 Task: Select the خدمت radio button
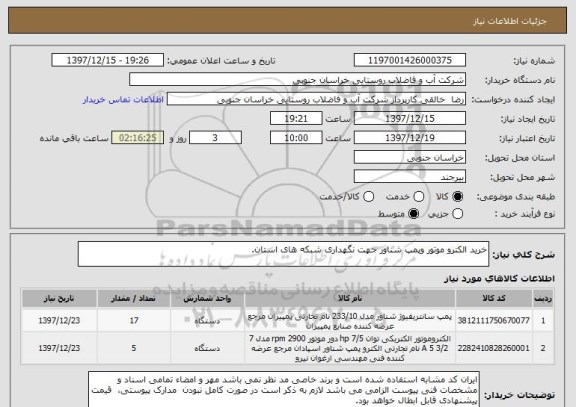tap(419, 197)
